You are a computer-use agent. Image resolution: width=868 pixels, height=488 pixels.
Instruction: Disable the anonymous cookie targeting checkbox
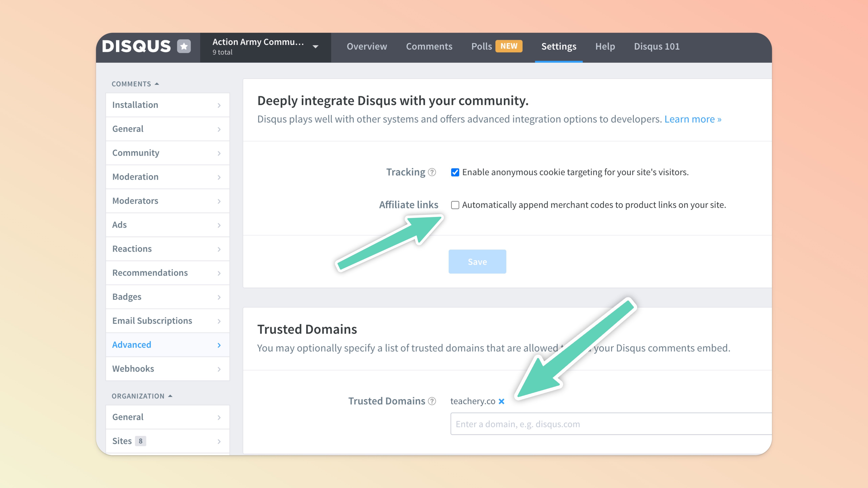tap(455, 172)
